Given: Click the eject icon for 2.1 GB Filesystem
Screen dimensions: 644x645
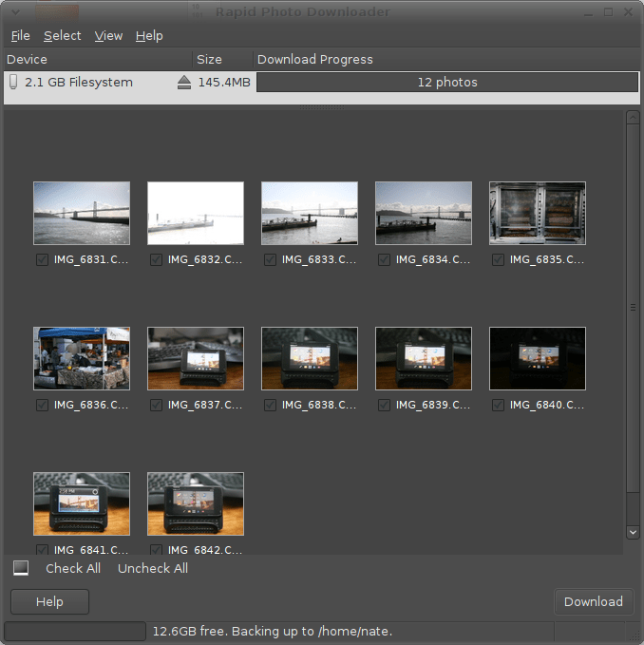Looking at the screenshot, I should (x=184, y=83).
